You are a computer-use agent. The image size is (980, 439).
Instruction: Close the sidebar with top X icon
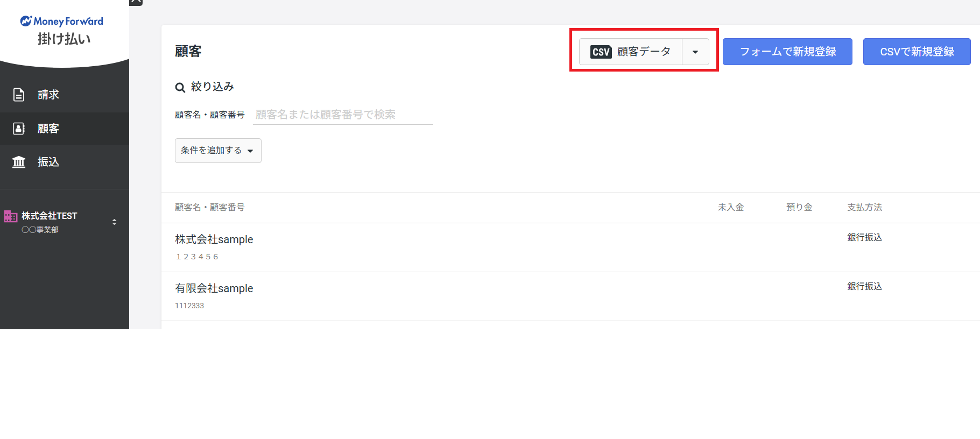(x=136, y=2)
